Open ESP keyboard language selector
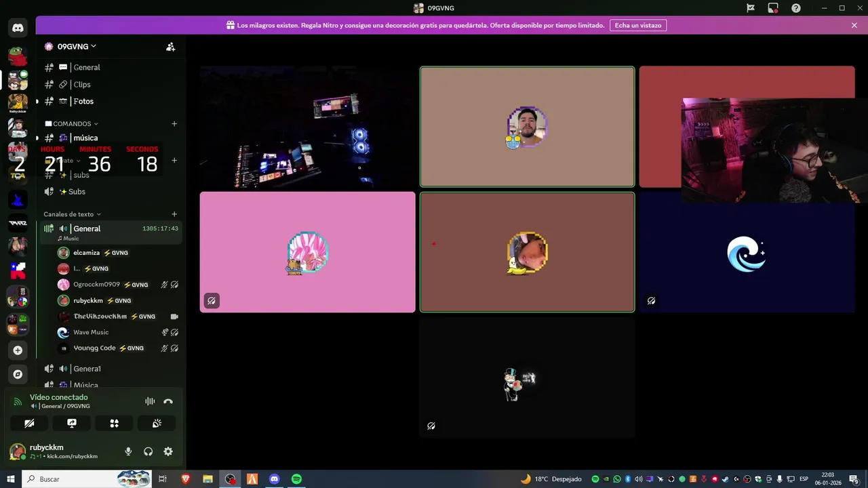This screenshot has height=488, width=868. click(x=804, y=479)
